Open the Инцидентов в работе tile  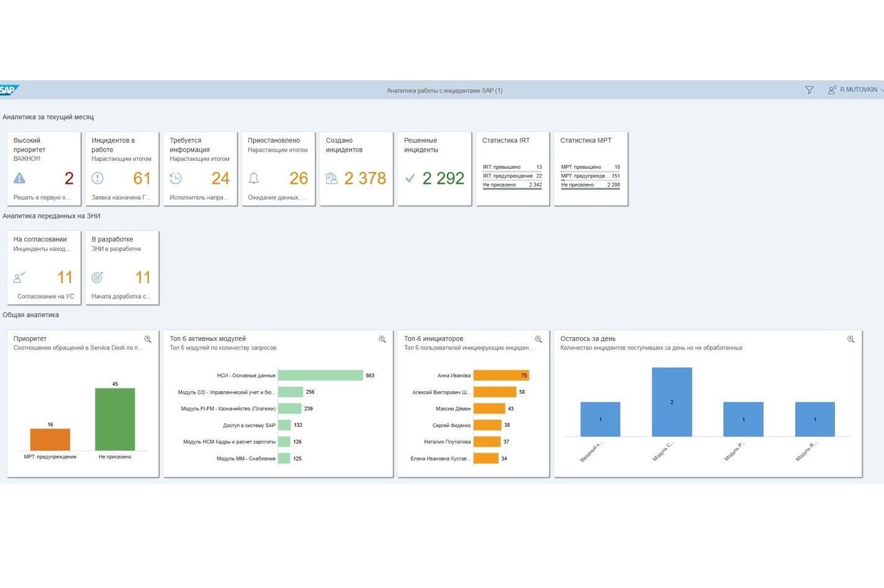click(122, 168)
